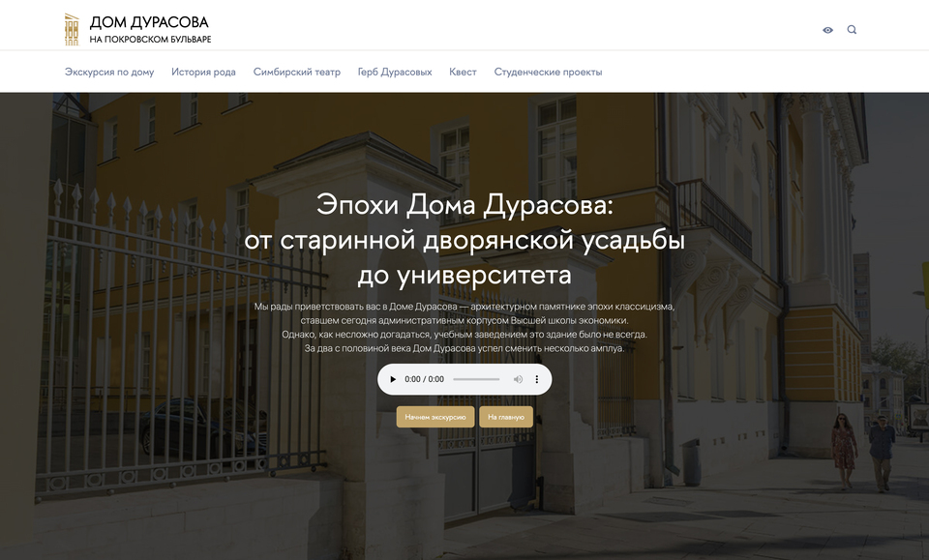Click the ДОМ ДУРАСОВА site title

149,22
